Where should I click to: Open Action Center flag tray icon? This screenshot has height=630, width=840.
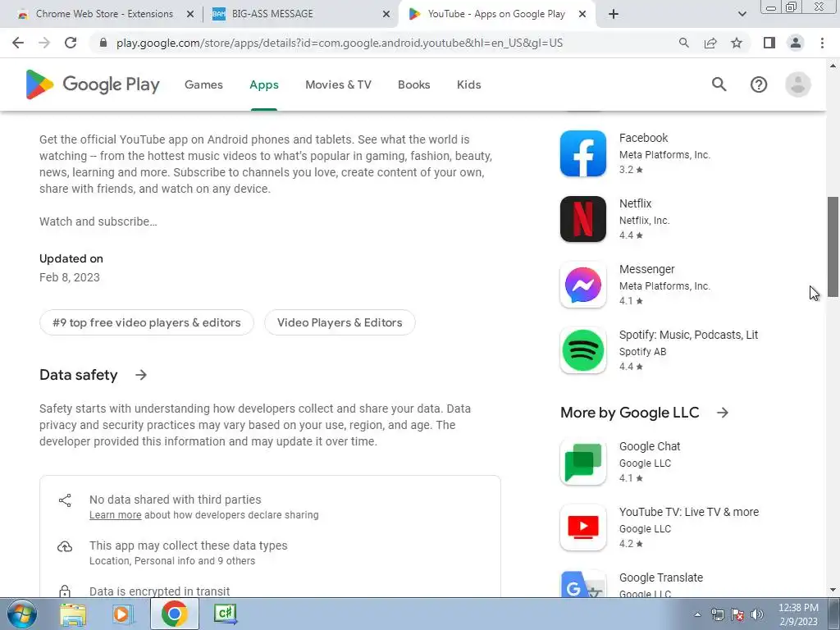[x=737, y=614]
